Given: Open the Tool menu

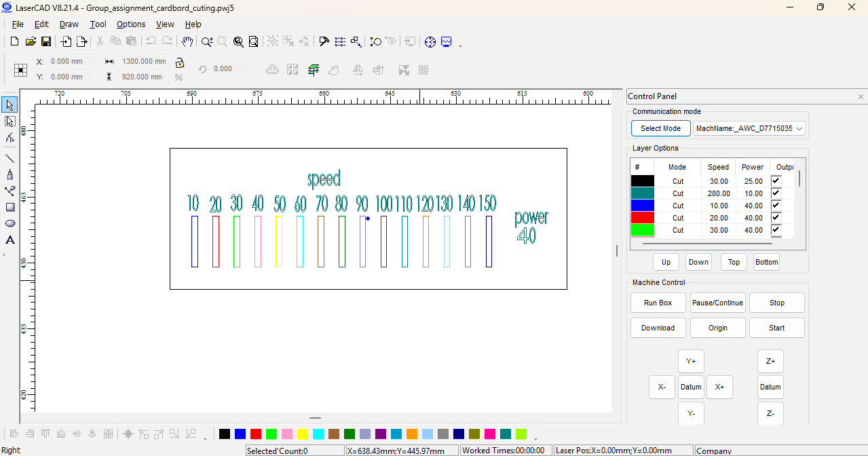Looking at the screenshot, I should [98, 24].
